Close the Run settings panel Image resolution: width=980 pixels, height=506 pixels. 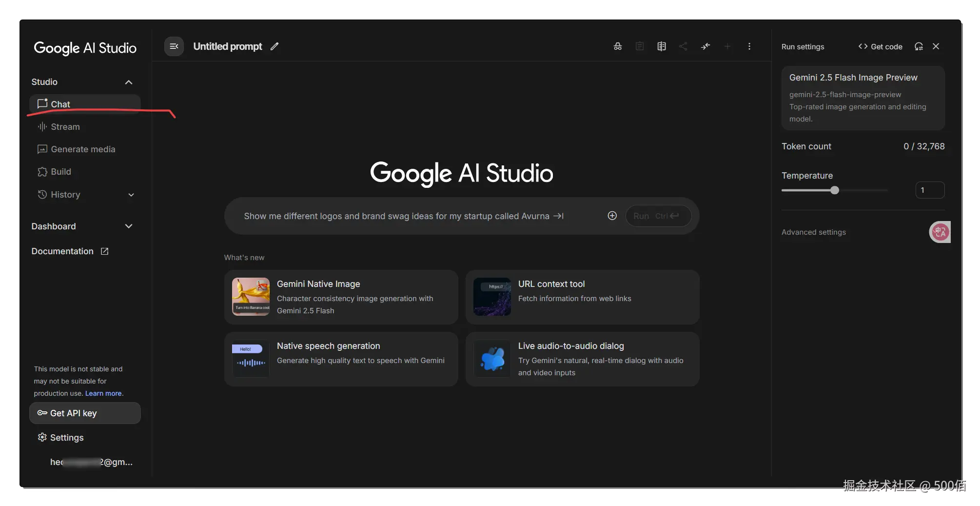tap(936, 46)
